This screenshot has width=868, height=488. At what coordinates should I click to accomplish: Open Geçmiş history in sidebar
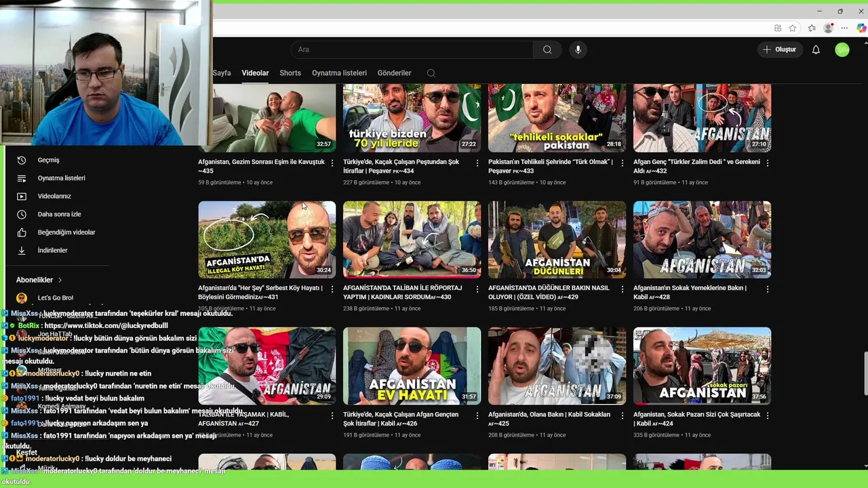coord(49,160)
